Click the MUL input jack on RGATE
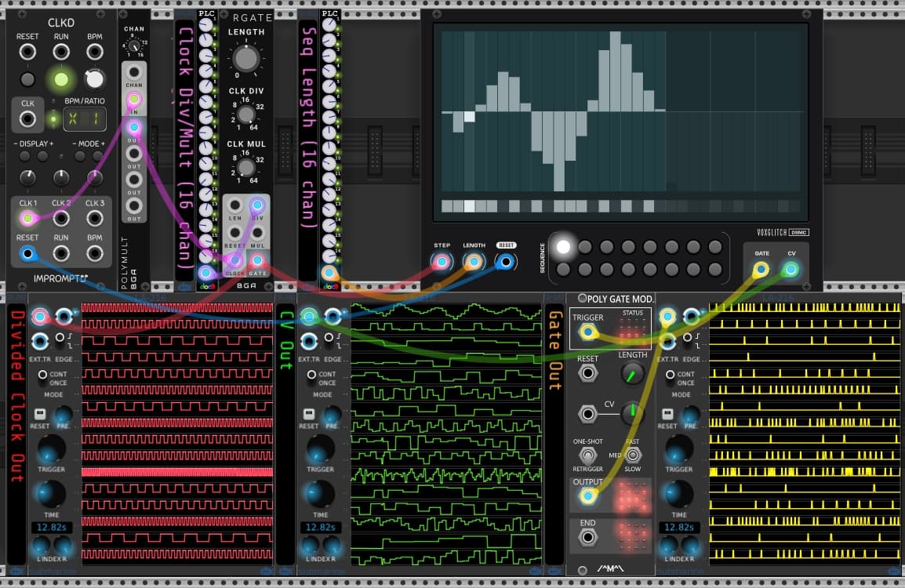The width and height of the screenshot is (905, 588). (x=257, y=233)
